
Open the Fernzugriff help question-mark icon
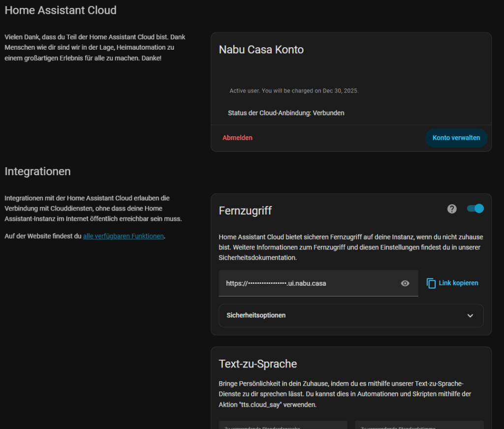[x=452, y=209]
